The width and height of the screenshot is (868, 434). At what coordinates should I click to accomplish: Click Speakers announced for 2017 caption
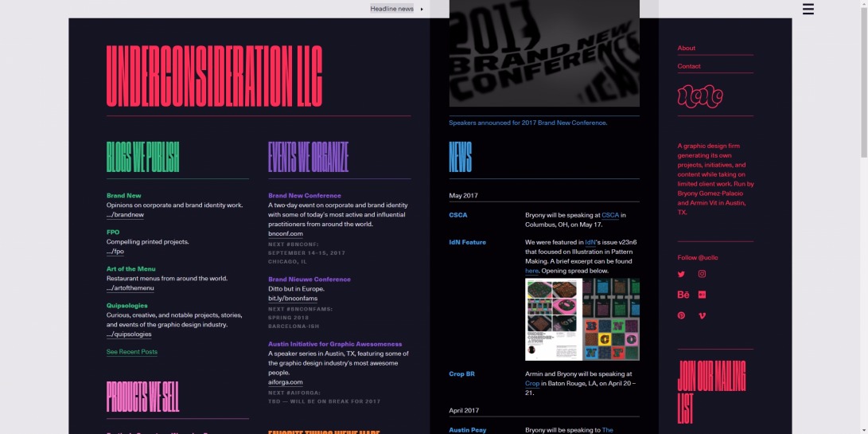pos(528,123)
